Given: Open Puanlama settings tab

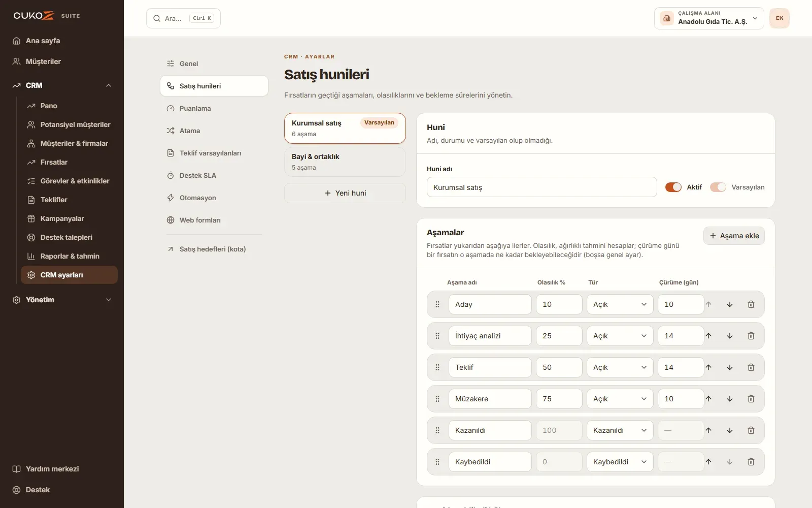Looking at the screenshot, I should [214, 108].
